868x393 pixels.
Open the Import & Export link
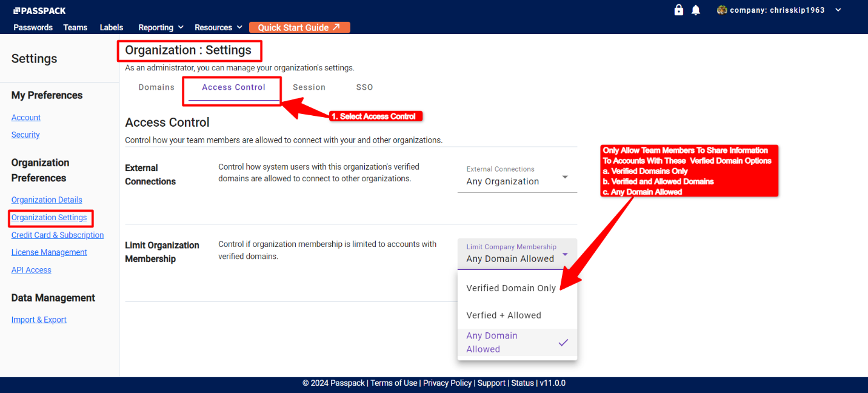click(x=39, y=320)
